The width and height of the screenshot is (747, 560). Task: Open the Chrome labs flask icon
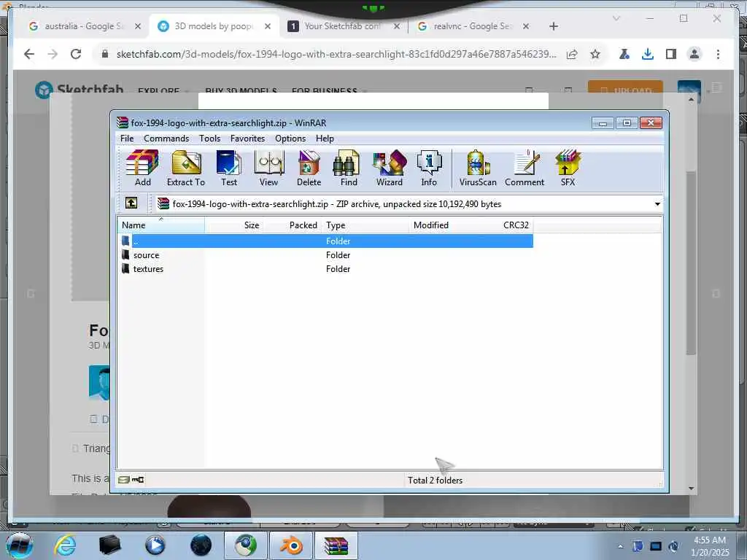624,54
